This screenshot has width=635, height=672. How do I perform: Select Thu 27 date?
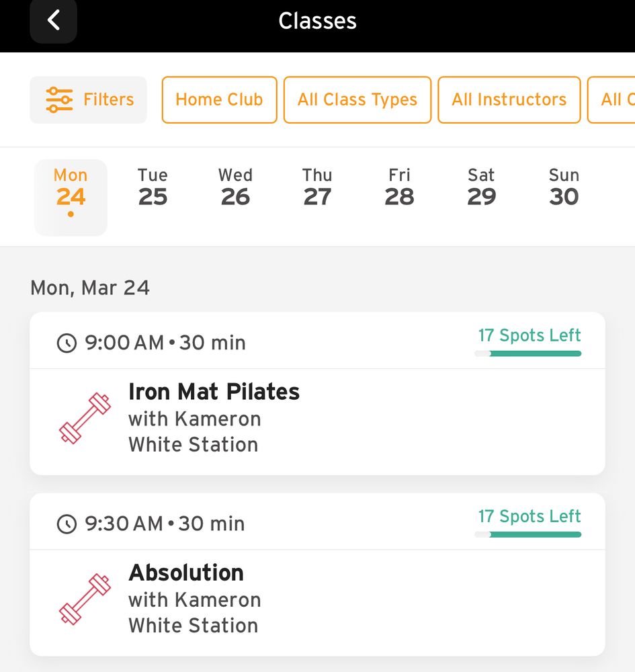tap(317, 187)
